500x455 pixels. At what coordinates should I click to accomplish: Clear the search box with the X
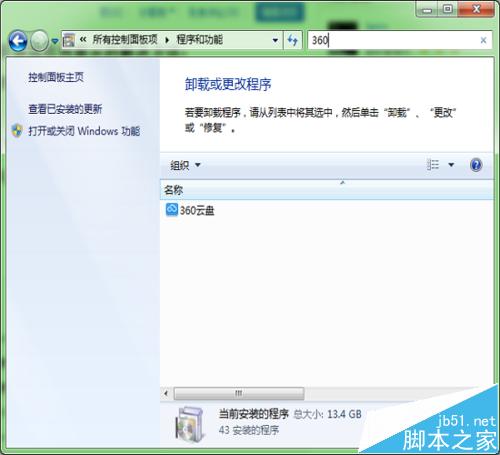click(483, 40)
